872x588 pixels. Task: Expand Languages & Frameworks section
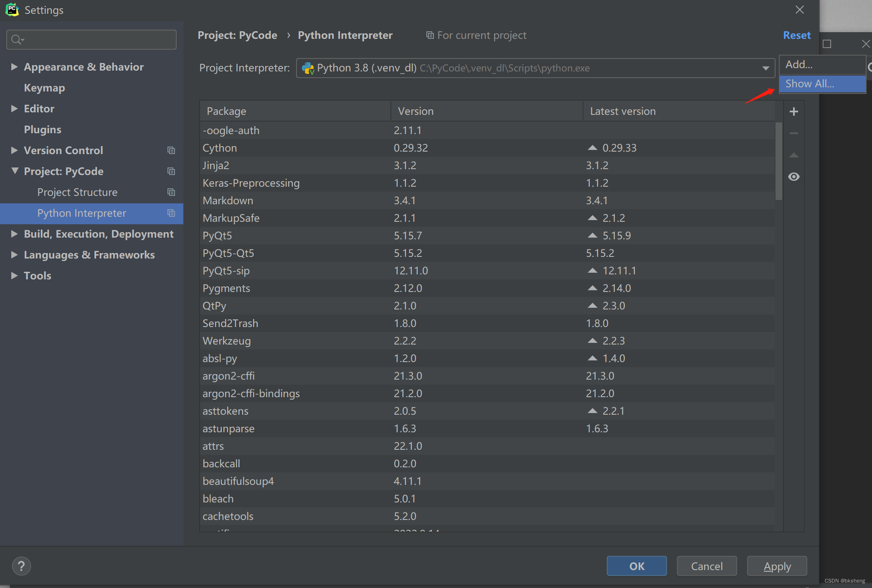[x=14, y=255]
